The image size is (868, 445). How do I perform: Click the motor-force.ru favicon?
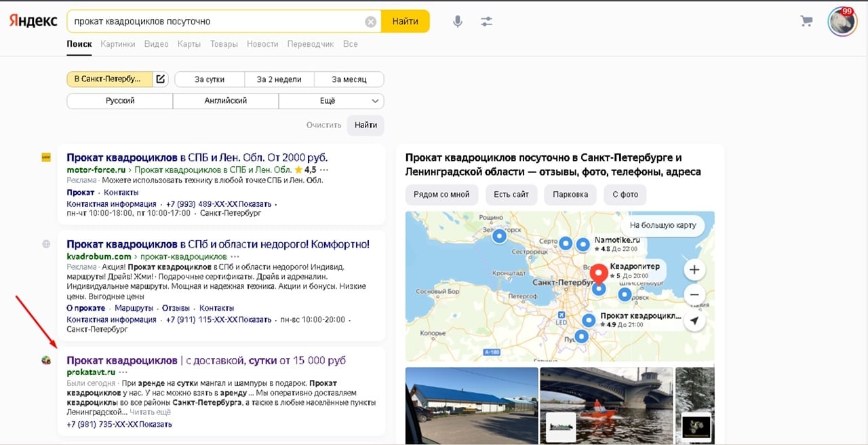pos(46,157)
